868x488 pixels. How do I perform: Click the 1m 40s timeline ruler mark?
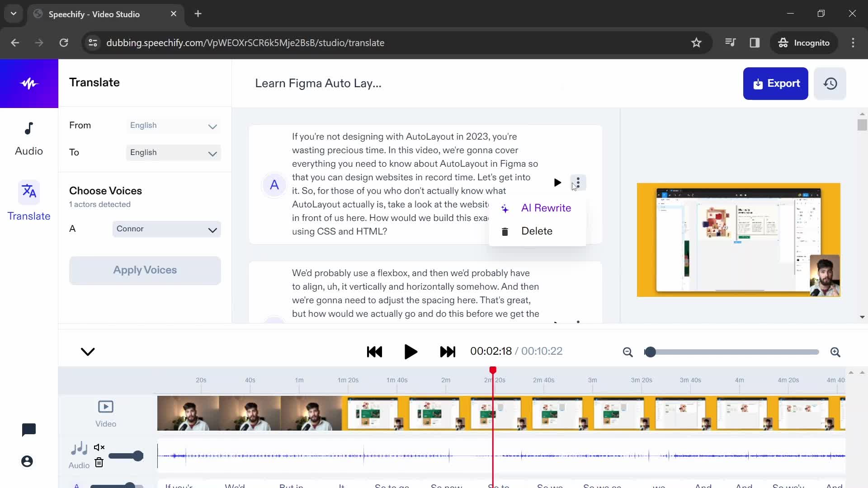pyautogui.click(x=396, y=380)
